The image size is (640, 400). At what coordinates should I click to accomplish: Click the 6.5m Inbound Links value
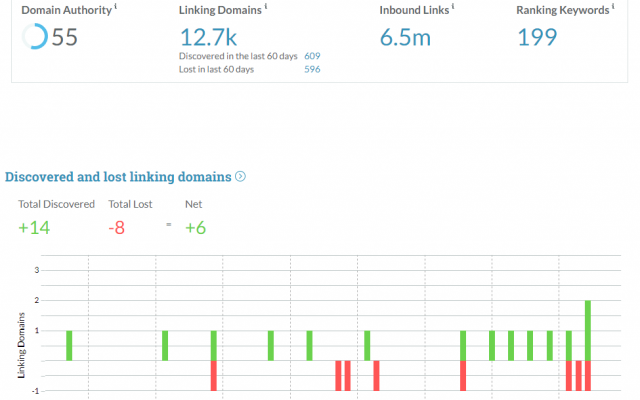coord(405,38)
